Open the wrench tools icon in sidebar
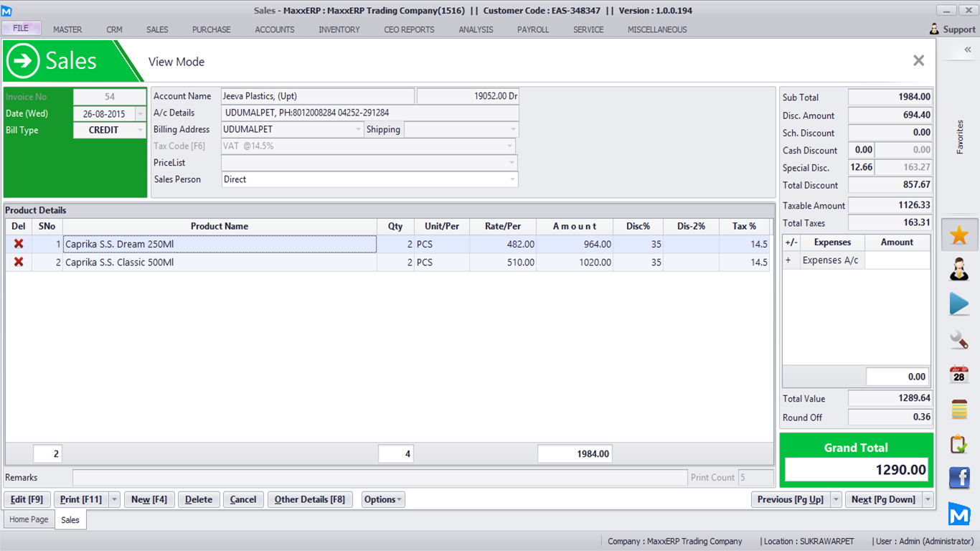This screenshot has width=980, height=551. coord(959,339)
